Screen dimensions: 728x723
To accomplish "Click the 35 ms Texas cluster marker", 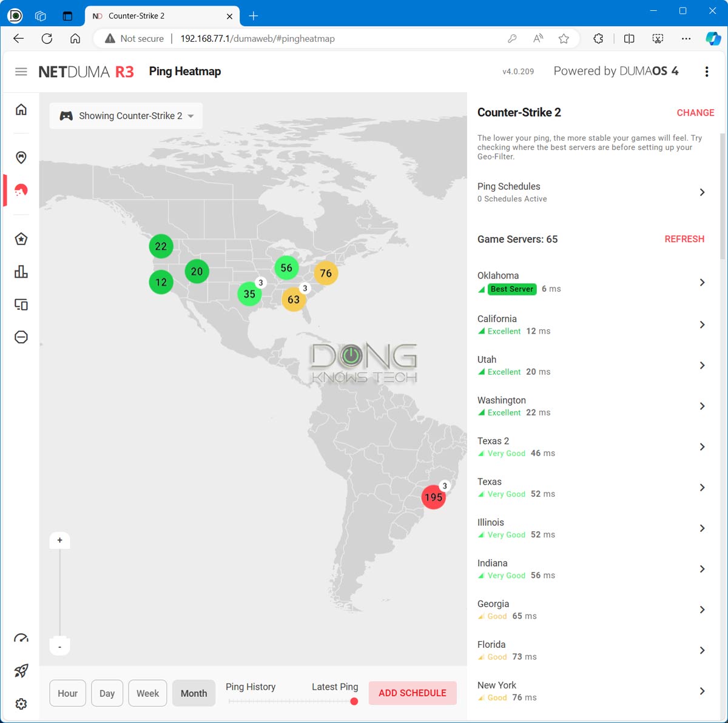I will [249, 294].
